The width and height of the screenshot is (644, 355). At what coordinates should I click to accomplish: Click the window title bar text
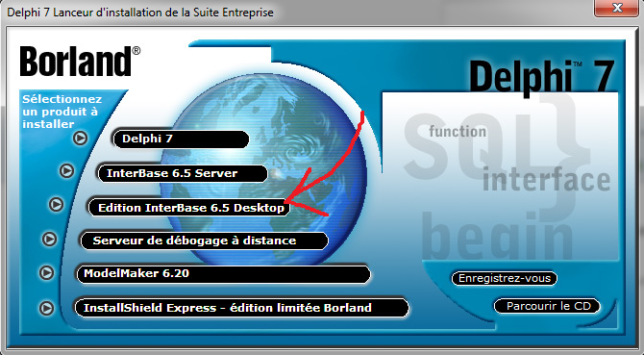(x=140, y=13)
